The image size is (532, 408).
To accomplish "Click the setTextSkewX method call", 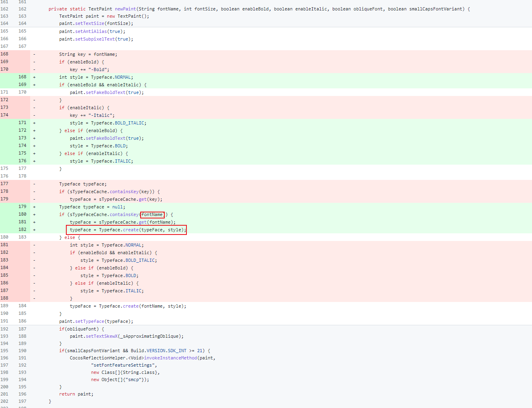I will tap(102, 336).
